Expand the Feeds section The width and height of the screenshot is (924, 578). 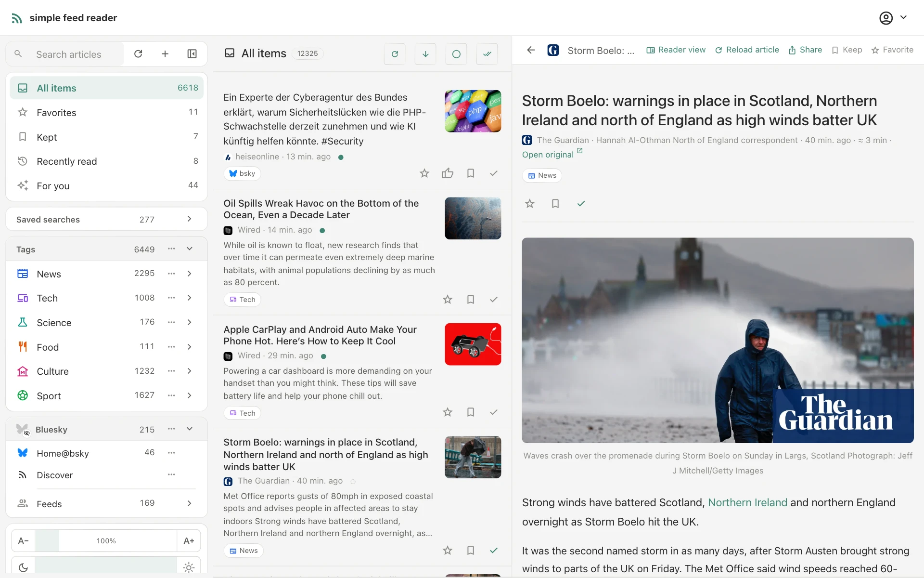click(x=190, y=503)
